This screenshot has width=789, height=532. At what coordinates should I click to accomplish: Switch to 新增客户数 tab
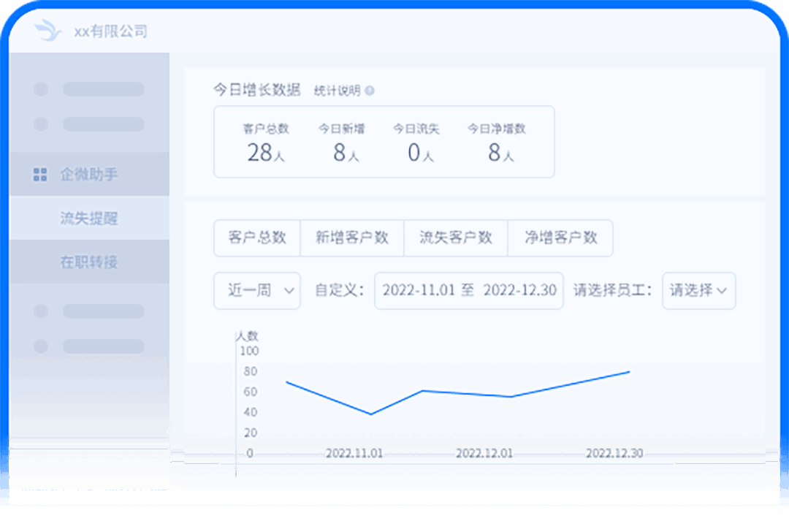pos(352,238)
